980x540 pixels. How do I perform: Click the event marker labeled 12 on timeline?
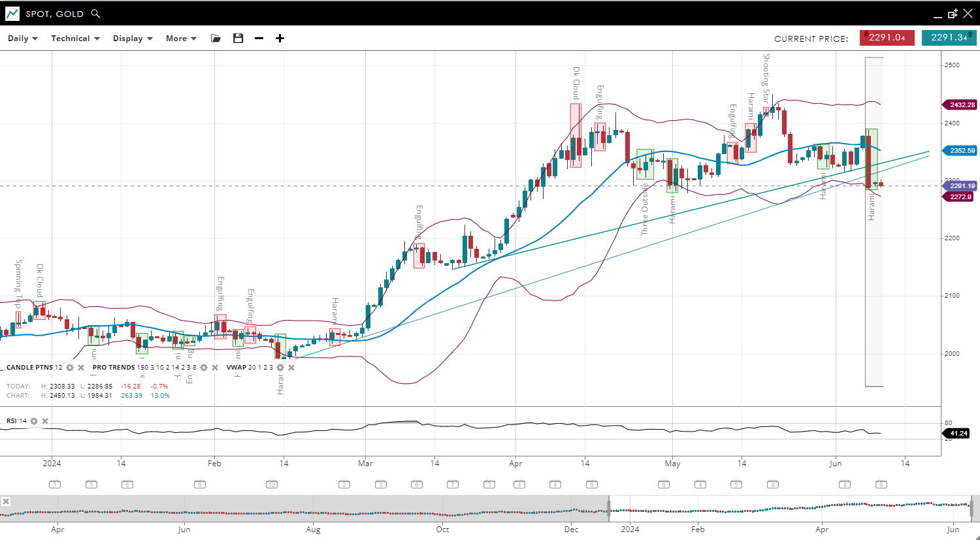tap(272, 484)
